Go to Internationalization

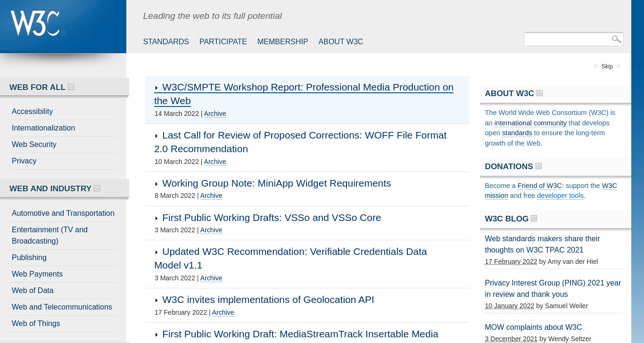click(43, 128)
